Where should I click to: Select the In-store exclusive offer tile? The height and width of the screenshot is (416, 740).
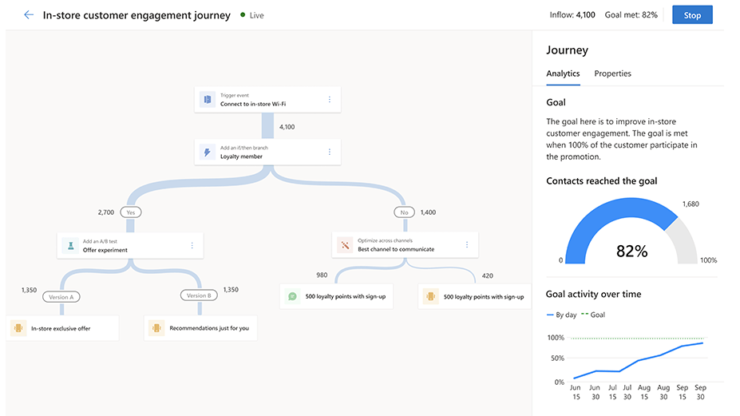coord(62,328)
